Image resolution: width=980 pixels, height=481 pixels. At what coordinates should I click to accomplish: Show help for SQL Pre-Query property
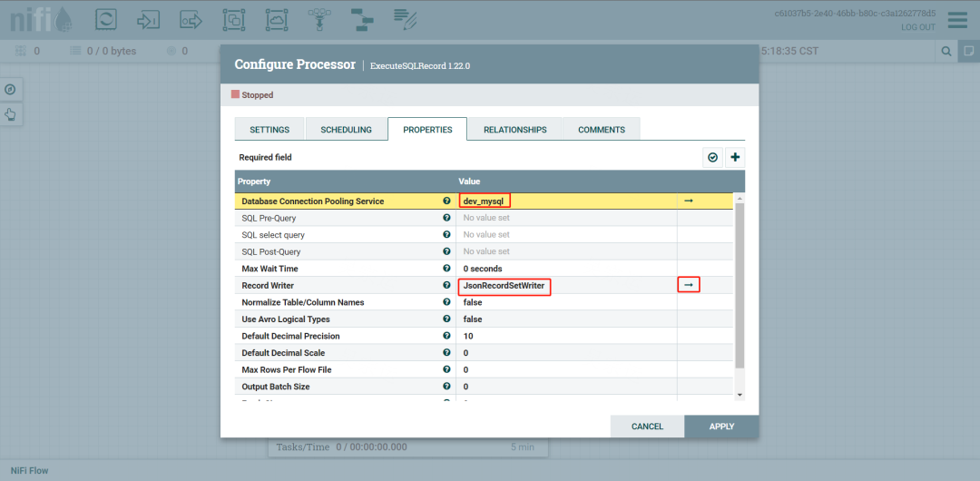[x=446, y=218]
